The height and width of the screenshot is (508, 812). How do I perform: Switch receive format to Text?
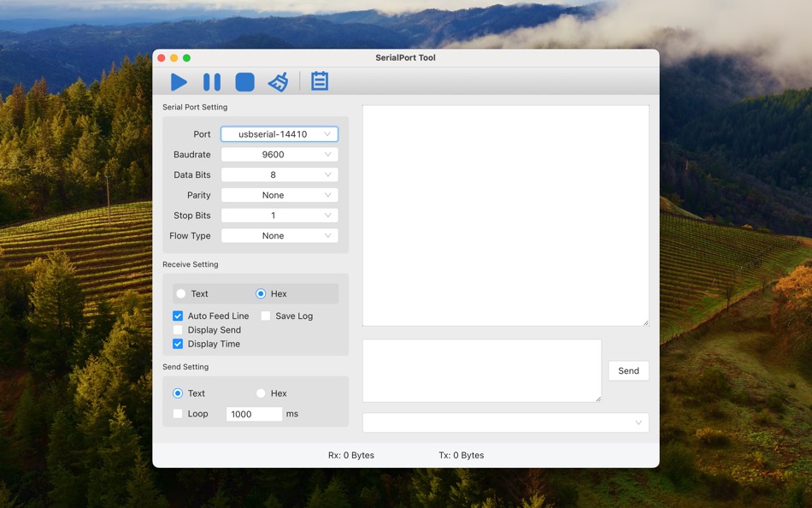(180, 293)
